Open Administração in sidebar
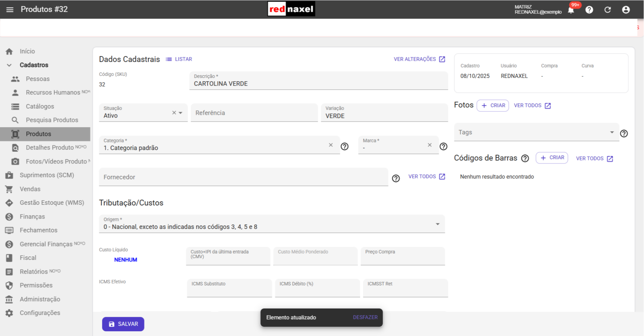 pyautogui.click(x=45, y=299)
